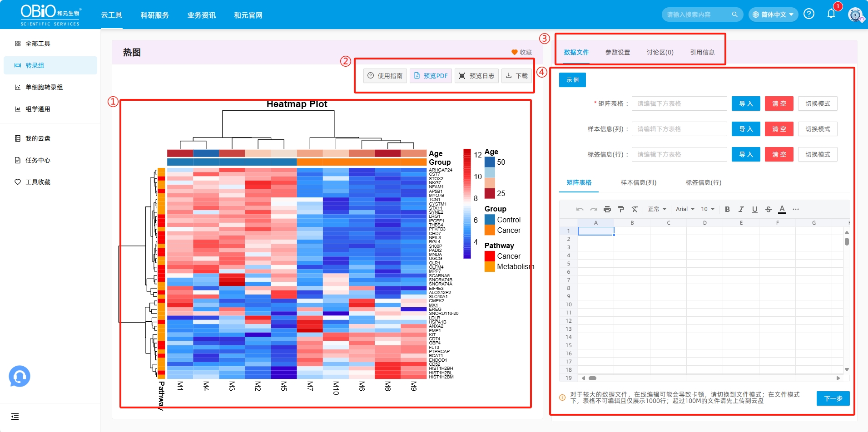Open the customer service chat bubble
The width and height of the screenshot is (868, 432).
coord(20,376)
